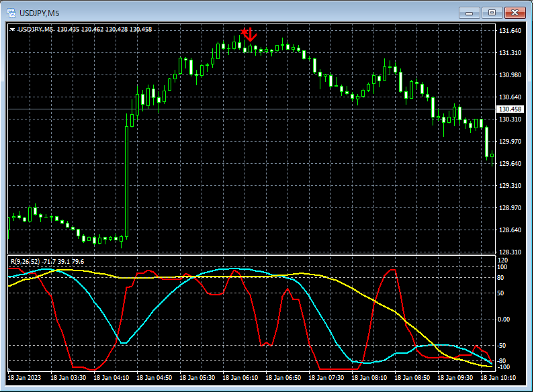Screen dimensions: 534x392
Task: Click the chart window icon in title bar
Action: [11, 13]
